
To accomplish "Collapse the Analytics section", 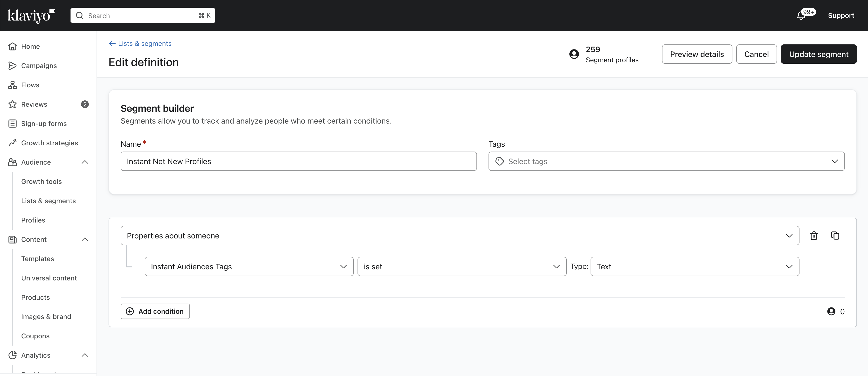I will click(x=85, y=355).
